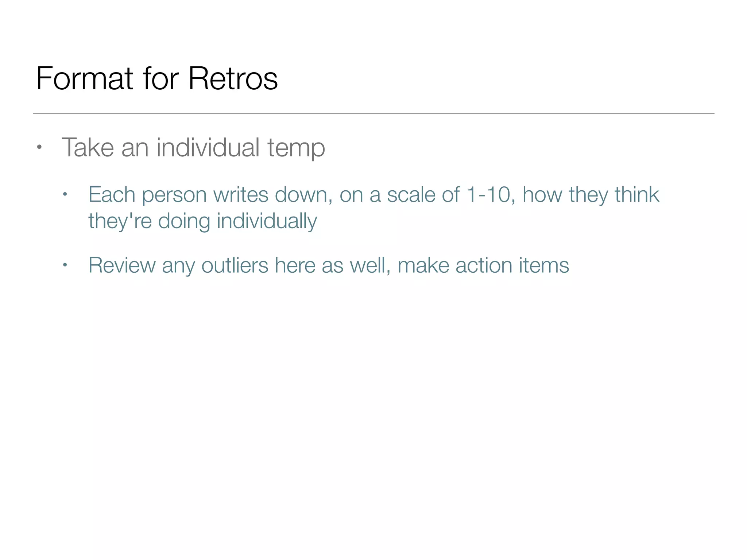The image size is (747, 560).
Task: Click the word "outliers" in the last bullet
Action: tap(235, 265)
